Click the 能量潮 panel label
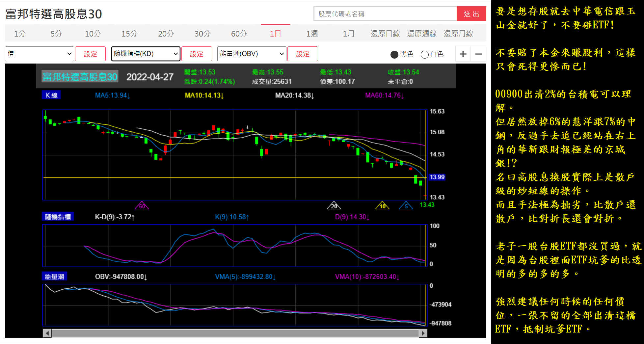Image resolution: width=644 pixels, height=344 pixels. pyautogui.click(x=55, y=277)
